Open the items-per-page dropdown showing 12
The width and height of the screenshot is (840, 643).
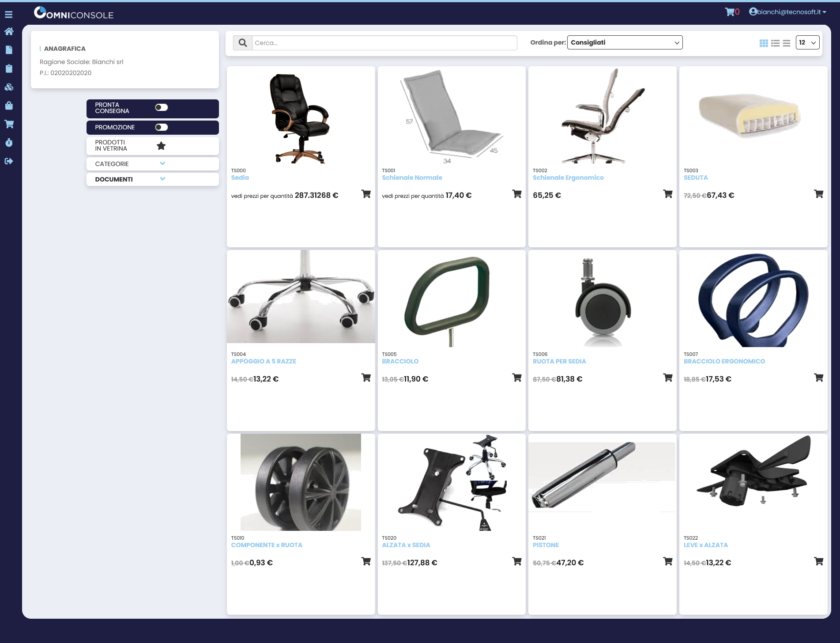[x=807, y=42]
